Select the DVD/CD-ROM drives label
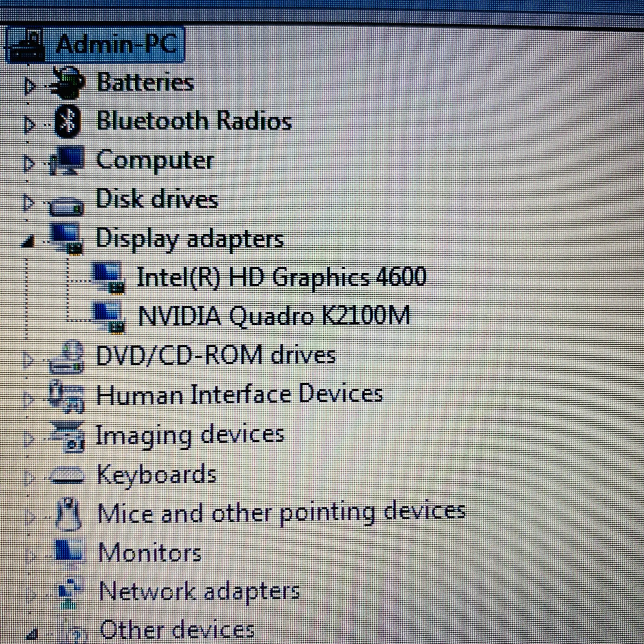Screen dimensions: 644x644 coord(215,355)
